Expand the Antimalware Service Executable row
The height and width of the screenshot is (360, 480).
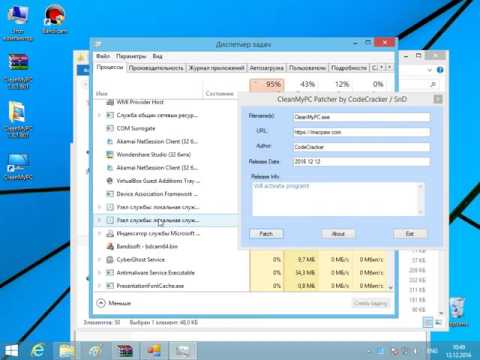tap(99, 273)
